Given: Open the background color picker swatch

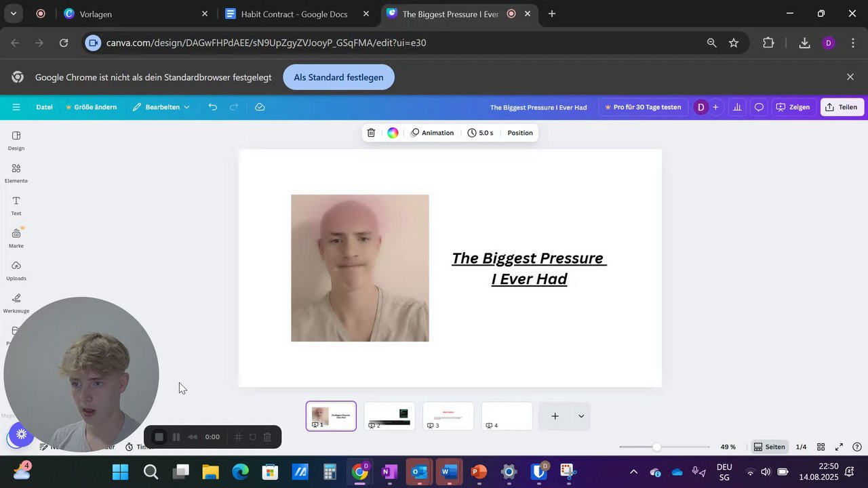Looking at the screenshot, I should (393, 133).
